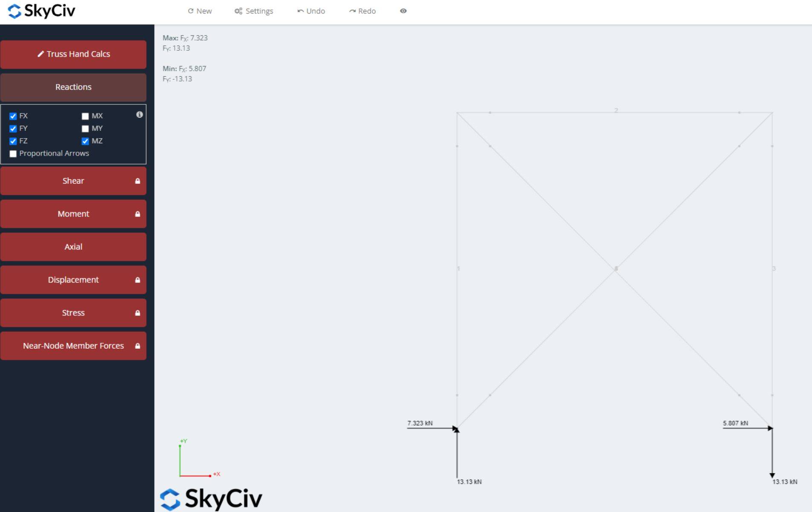Click the Redo button

[362, 11]
